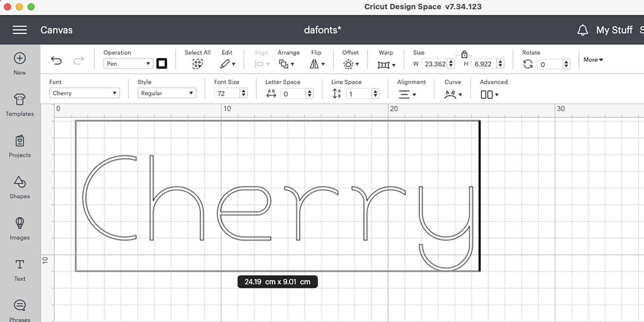Open the Offset tool dropdown
This screenshot has height=322, width=644.
[x=351, y=64]
